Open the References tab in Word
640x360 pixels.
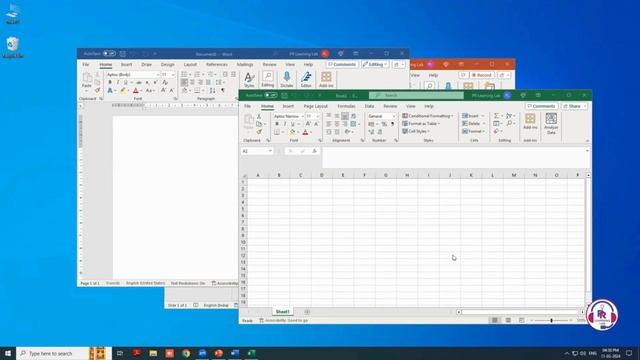click(x=217, y=64)
